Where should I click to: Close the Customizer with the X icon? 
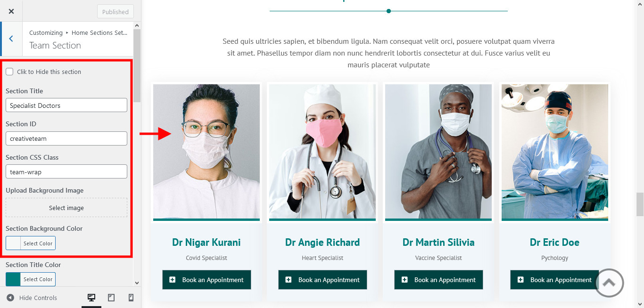click(x=11, y=11)
